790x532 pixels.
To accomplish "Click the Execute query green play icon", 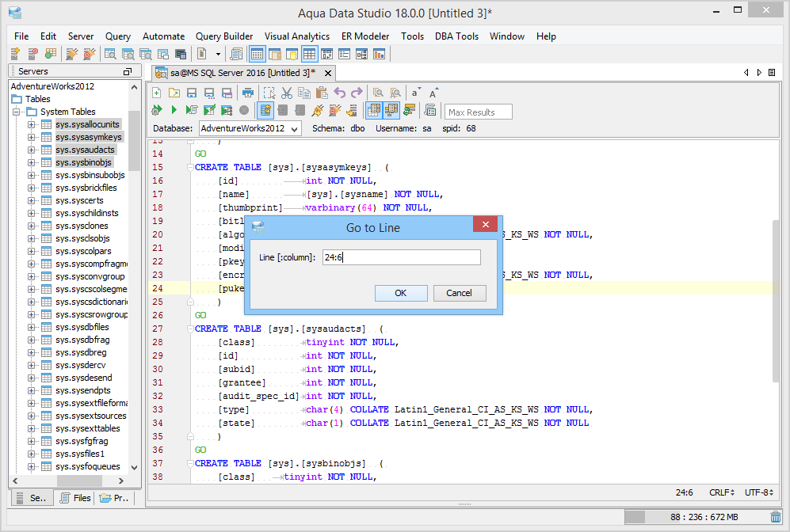I will tap(174, 110).
